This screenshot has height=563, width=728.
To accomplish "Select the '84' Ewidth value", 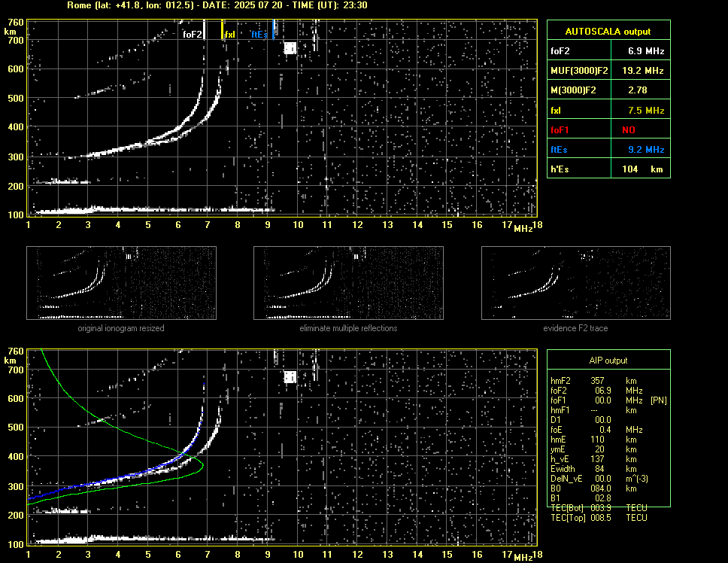I will point(599,469).
